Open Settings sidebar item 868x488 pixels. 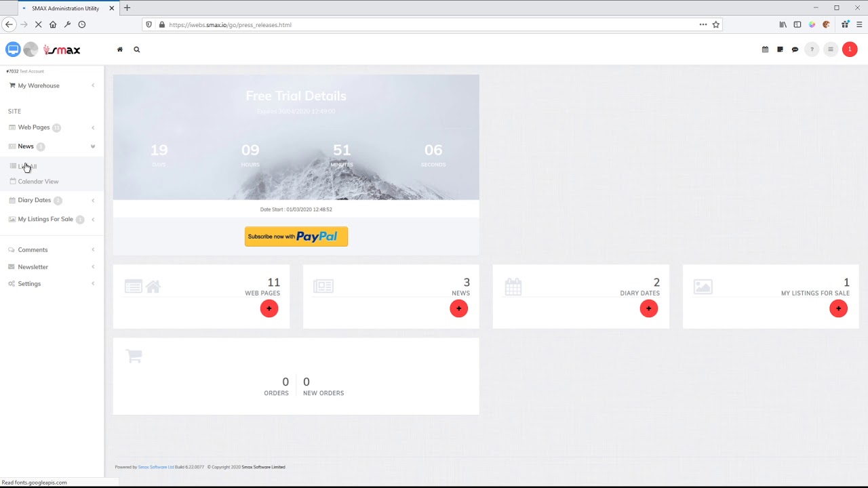click(x=29, y=284)
